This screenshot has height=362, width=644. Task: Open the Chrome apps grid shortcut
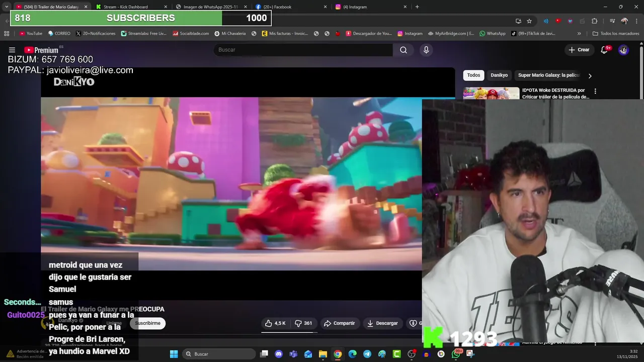point(7,34)
